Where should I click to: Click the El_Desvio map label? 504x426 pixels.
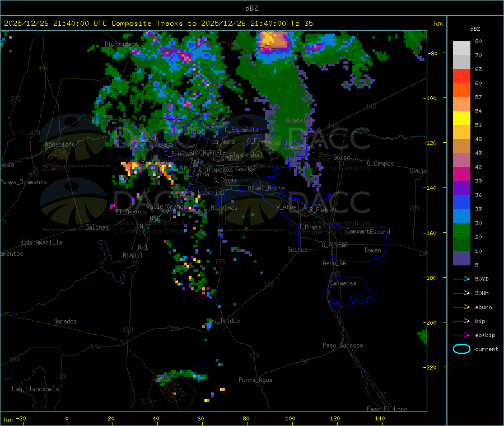[131, 212]
